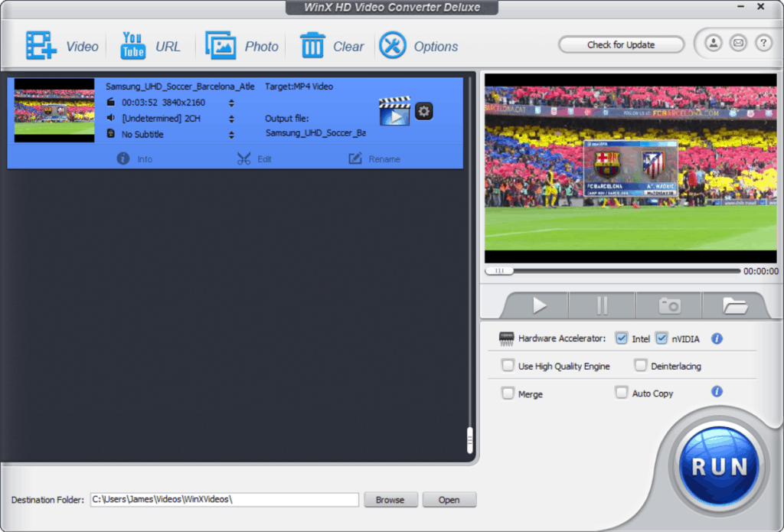The height and width of the screenshot is (532, 784).
Task: Expand the audio track selector arrows
Action: tap(232, 119)
